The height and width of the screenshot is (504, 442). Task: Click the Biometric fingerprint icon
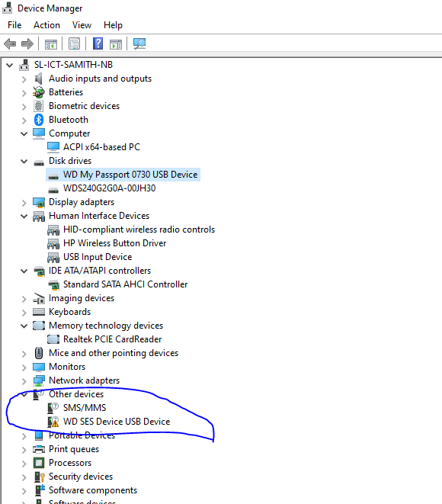tap(39, 106)
